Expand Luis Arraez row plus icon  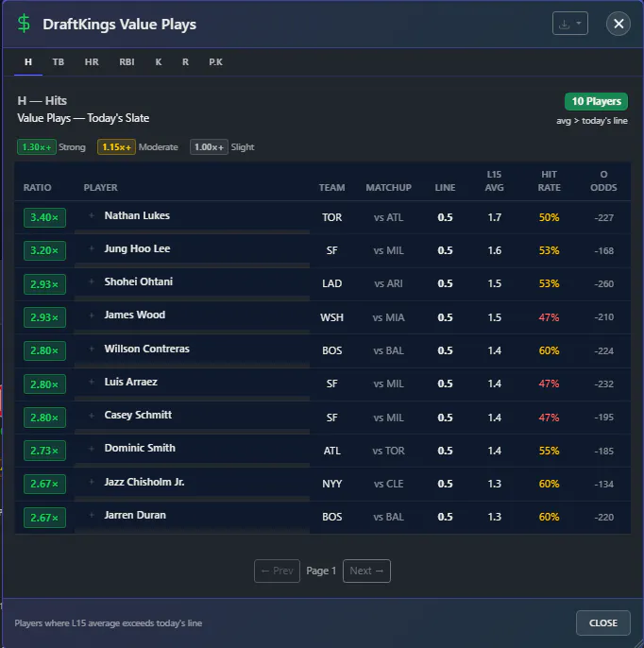[92, 382]
